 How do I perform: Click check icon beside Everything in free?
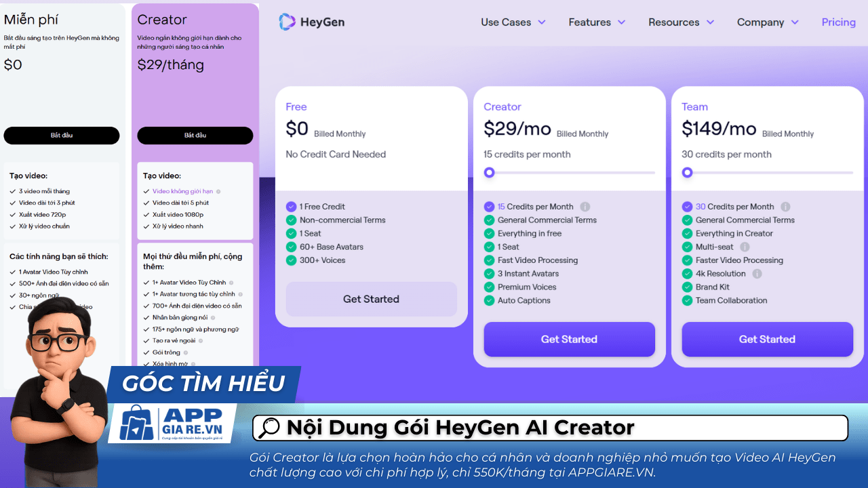pos(489,233)
